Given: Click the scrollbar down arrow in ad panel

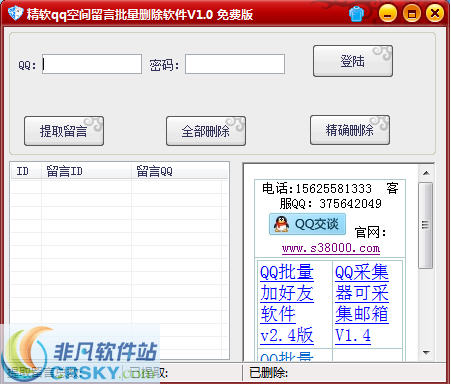Looking at the screenshot, I should click(x=426, y=352).
